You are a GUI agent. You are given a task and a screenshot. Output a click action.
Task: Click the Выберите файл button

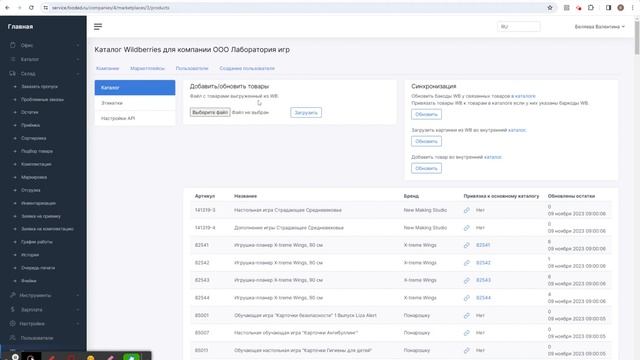click(x=210, y=112)
